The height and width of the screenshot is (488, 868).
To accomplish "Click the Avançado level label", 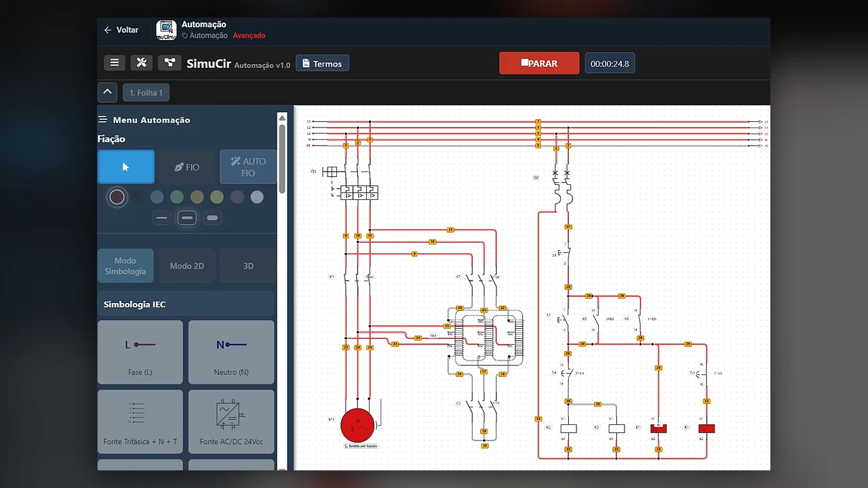I will [249, 35].
